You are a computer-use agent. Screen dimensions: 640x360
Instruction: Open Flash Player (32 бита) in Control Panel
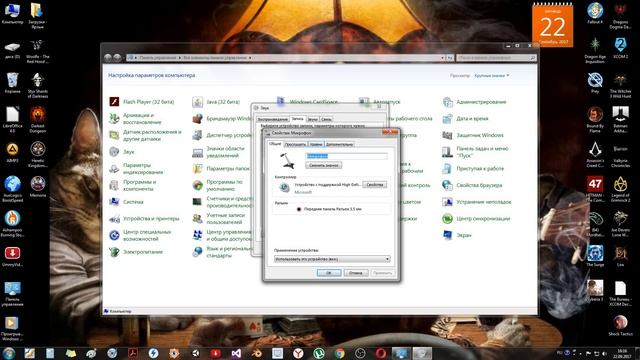[142, 102]
